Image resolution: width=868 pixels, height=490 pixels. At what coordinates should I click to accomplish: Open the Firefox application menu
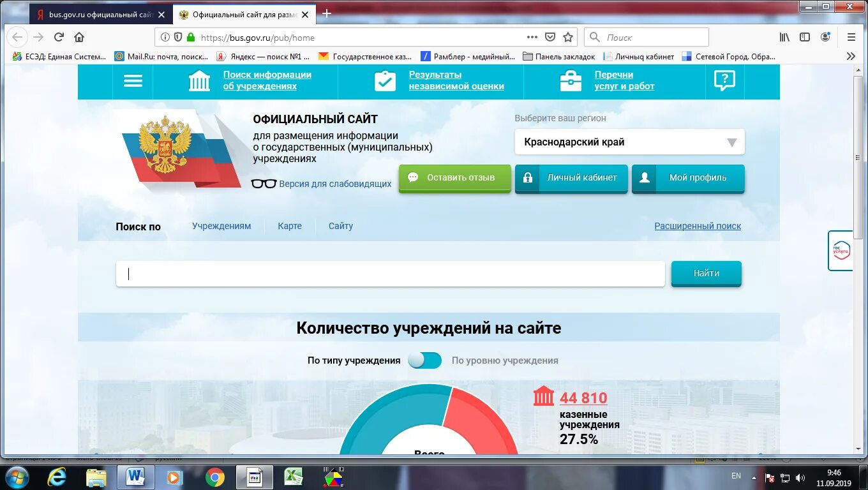pyautogui.click(x=851, y=37)
